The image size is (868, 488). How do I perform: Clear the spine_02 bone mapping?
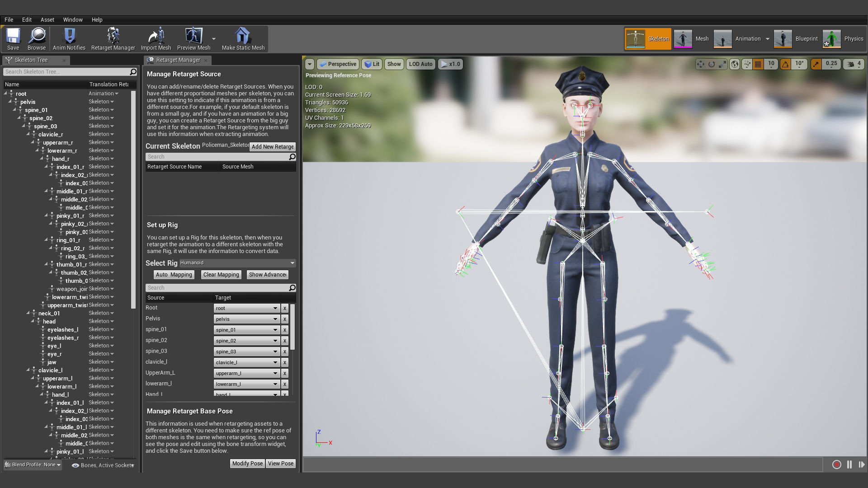285,341
